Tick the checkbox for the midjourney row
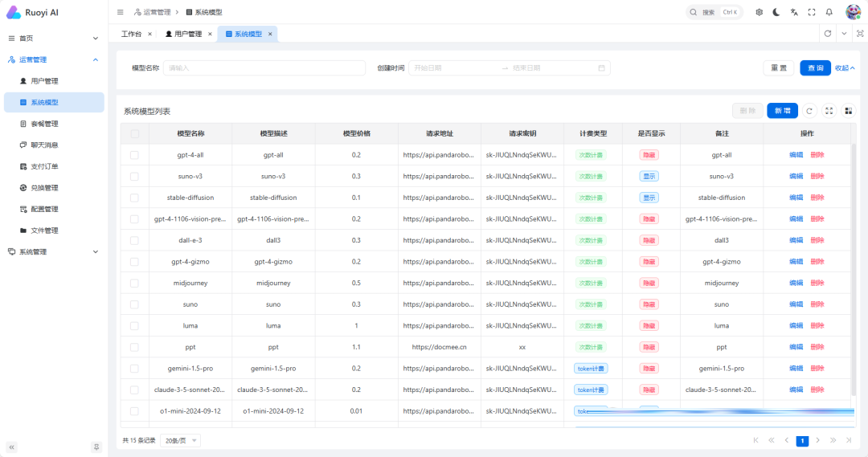Image resolution: width=868 pixels, height=457 pixels. click(134, 283)
